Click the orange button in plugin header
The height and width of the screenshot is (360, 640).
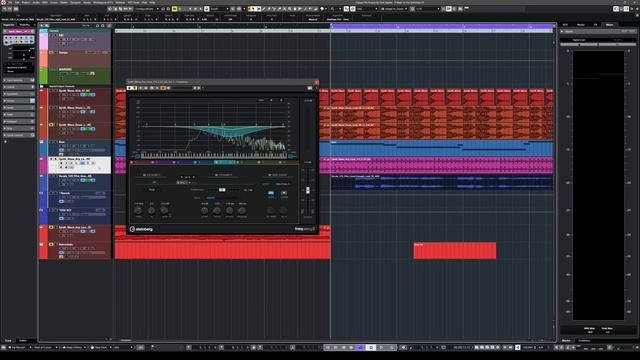pyautogui.click(x=163, y=88)
